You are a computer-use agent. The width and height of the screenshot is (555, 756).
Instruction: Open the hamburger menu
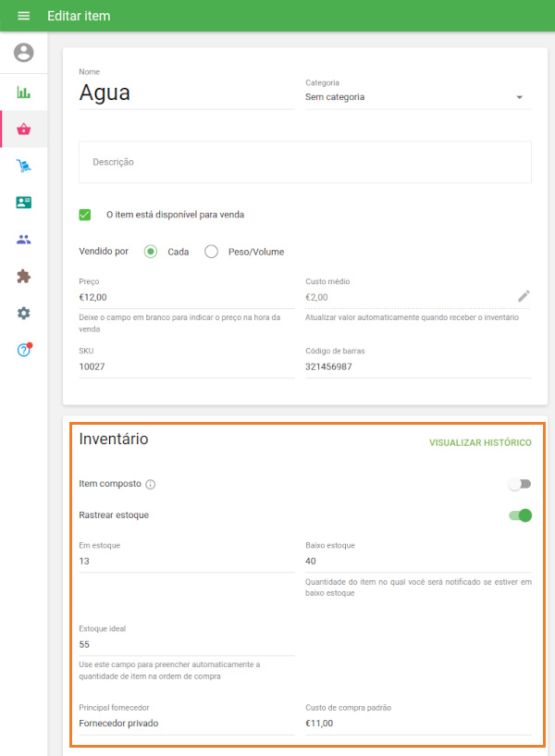(23, 16)
